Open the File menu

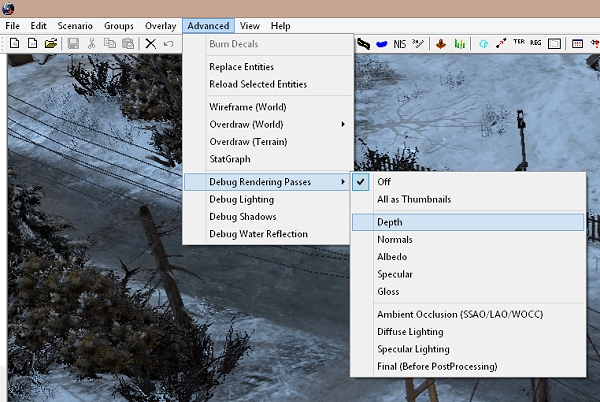13,26
